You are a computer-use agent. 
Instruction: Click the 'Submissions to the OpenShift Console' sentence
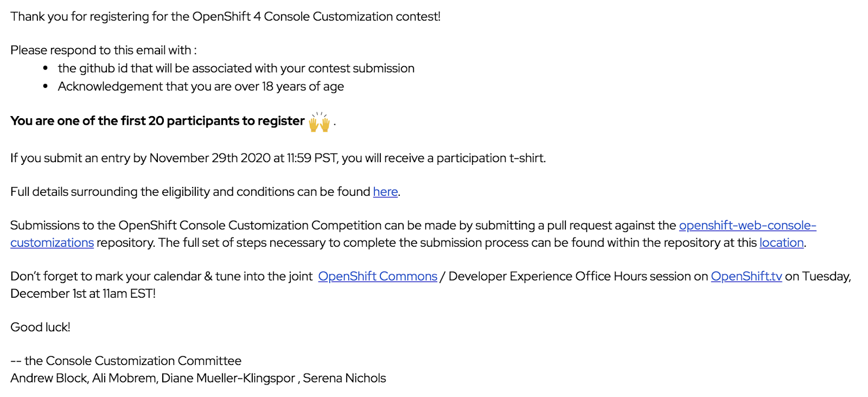tap(342, 226)
